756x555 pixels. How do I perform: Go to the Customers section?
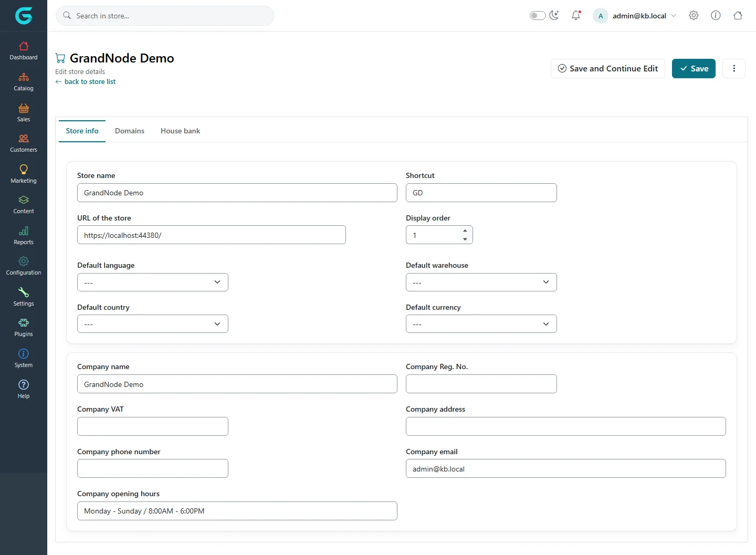[x=24, y=143]
